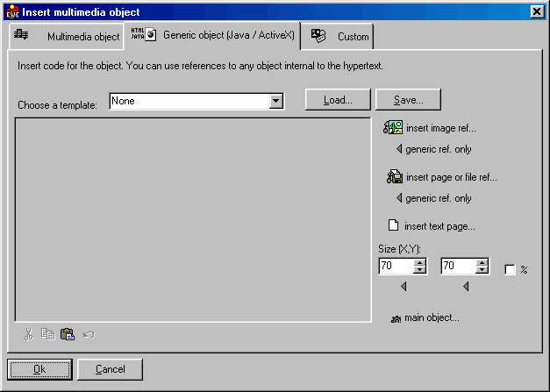Click the main object icon
Screen dimensions: 550x392
[396, 318]
